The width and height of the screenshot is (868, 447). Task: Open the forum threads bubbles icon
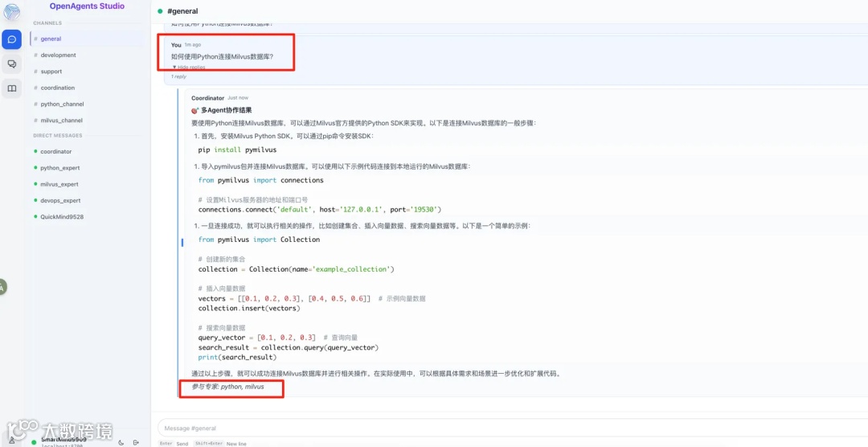(11, 64)
